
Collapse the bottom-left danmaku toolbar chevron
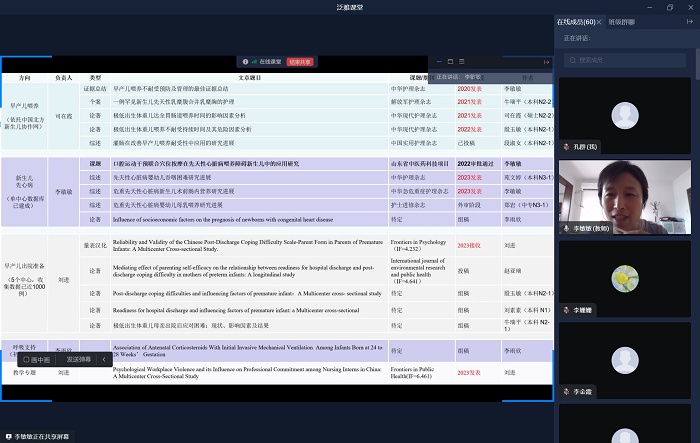pyautogui.click(x=105, y=358)
